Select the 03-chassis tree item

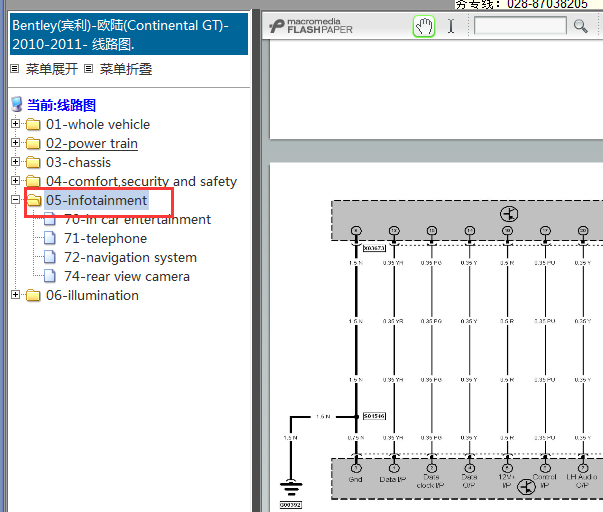(x=78, y=162)
